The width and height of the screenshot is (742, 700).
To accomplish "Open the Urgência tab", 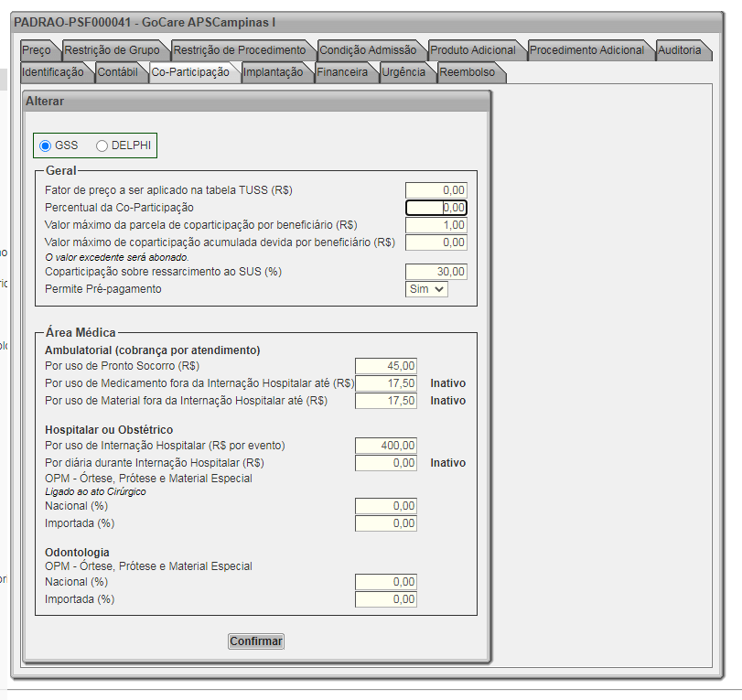I will coord(403,72).
